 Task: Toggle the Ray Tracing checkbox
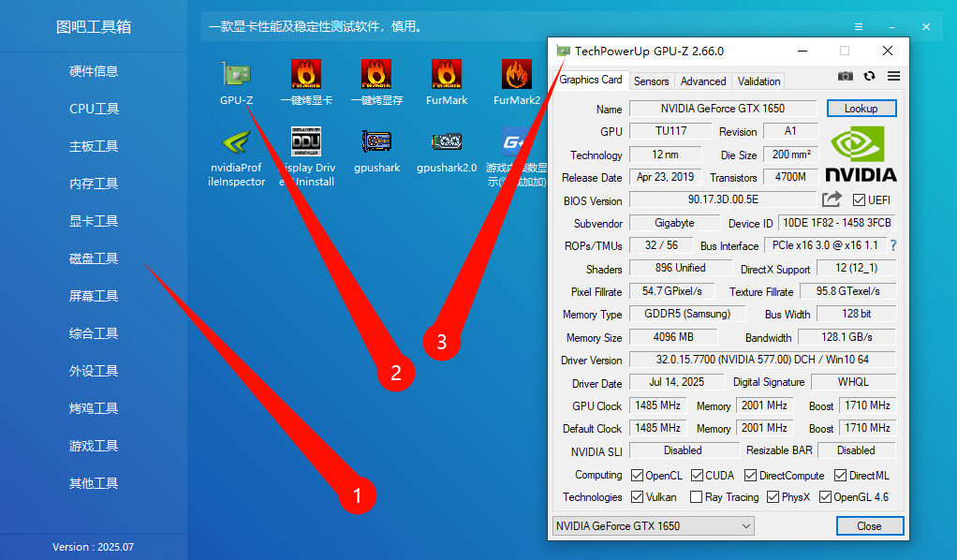(x=696, y=497)
